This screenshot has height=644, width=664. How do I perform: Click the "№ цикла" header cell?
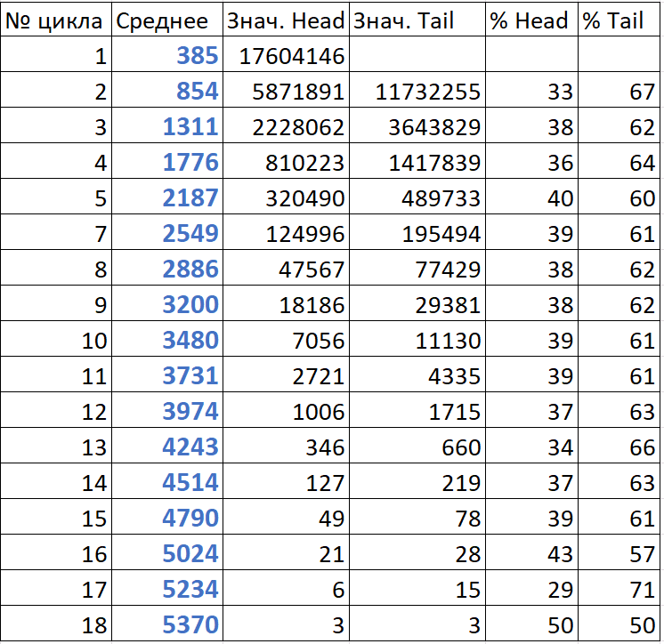click(56, 21)
